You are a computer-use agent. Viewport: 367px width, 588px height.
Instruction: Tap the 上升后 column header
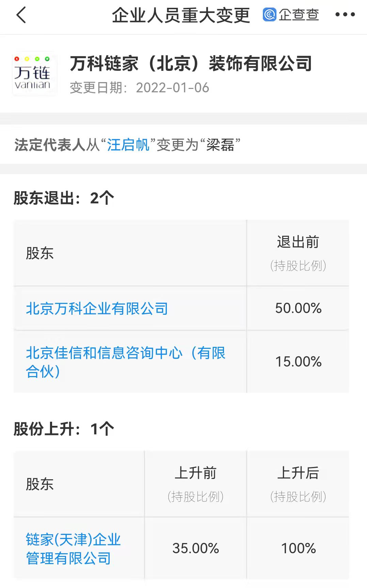(298, 474)
